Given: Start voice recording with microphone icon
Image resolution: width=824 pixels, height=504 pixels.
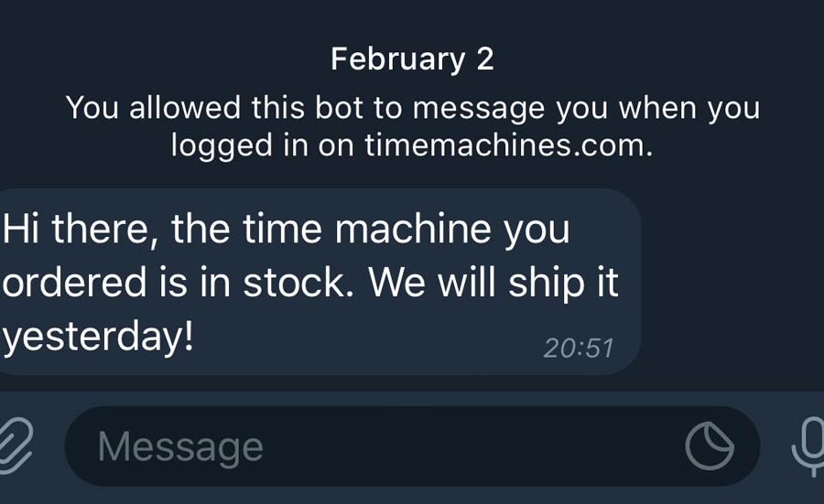Looking at the screenshot, I should (809, 446).
